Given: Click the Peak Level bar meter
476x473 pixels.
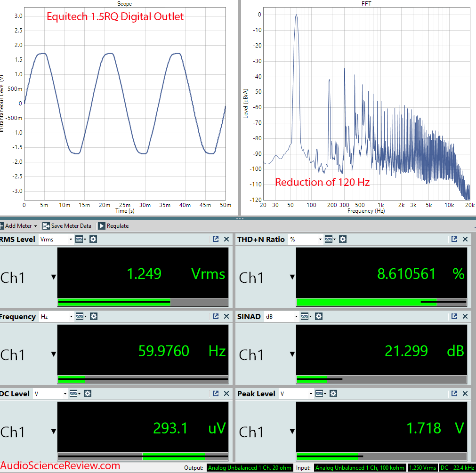Looking at the screenshot, I should 381,457.
